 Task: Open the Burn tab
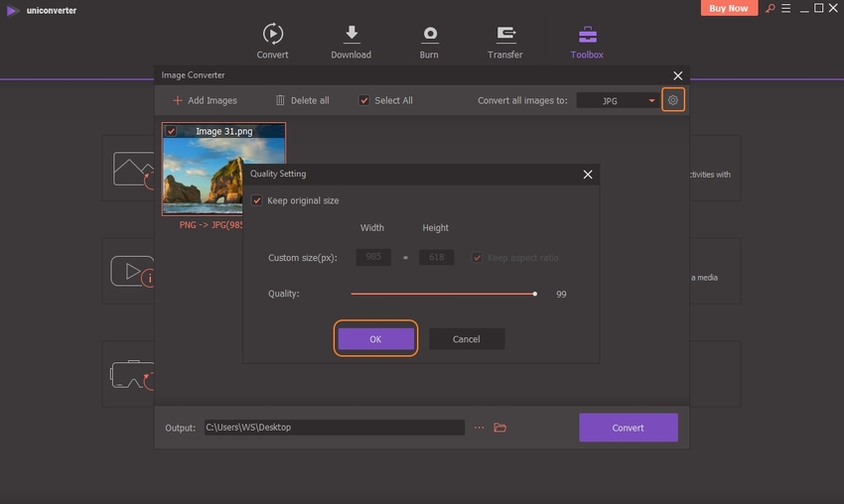429,42
